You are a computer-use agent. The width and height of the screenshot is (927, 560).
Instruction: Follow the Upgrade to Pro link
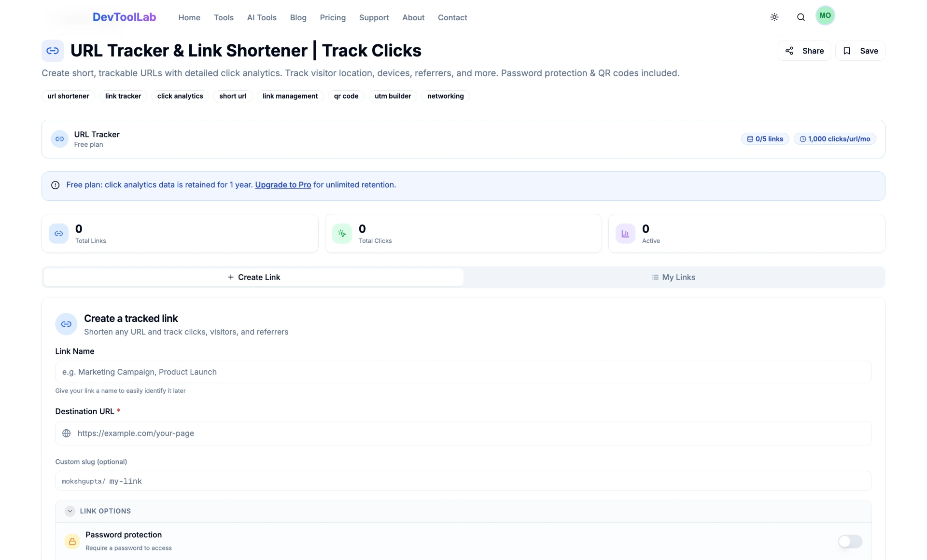(283, 185)
